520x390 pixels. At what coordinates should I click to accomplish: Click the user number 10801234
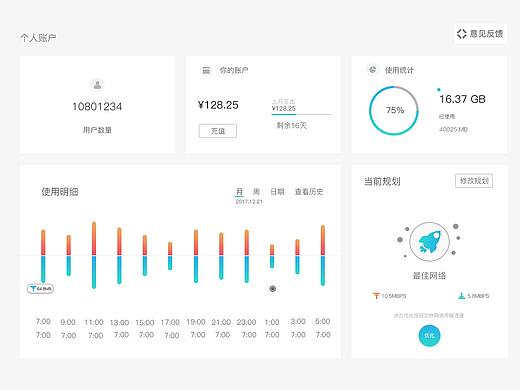(97, 107)
